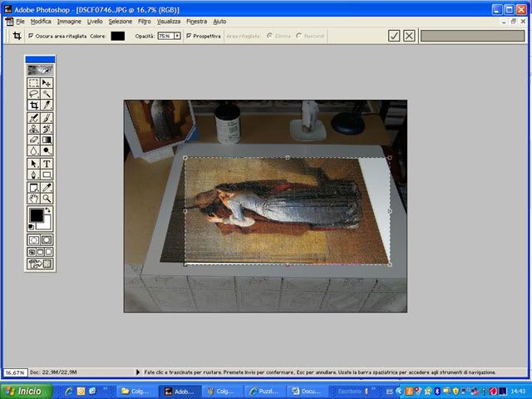
Task: Open the Aiuto menu
Action: (x=219, y=22)
